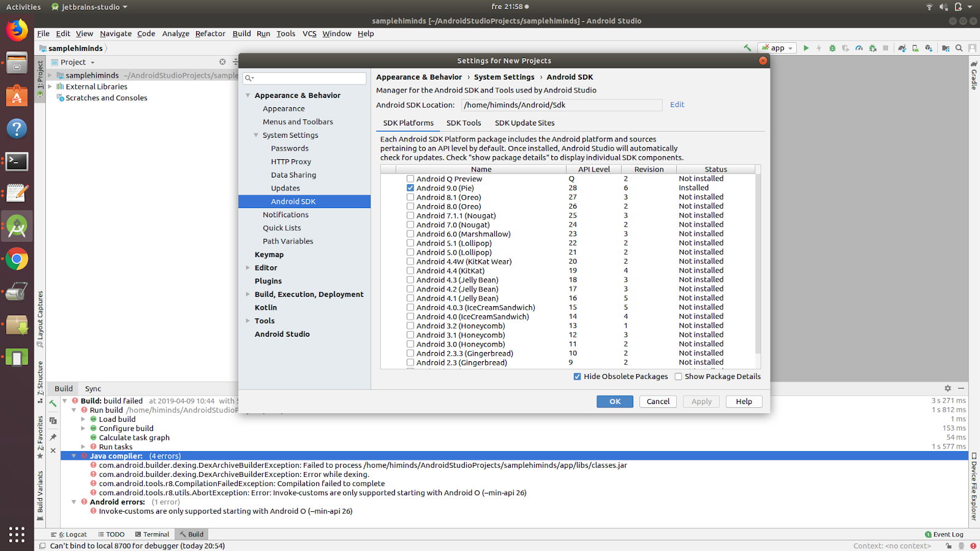Screen dimensions: 980x551
Task: Toggle Hide Obsolete Packages checkbox
Action: 577,377
